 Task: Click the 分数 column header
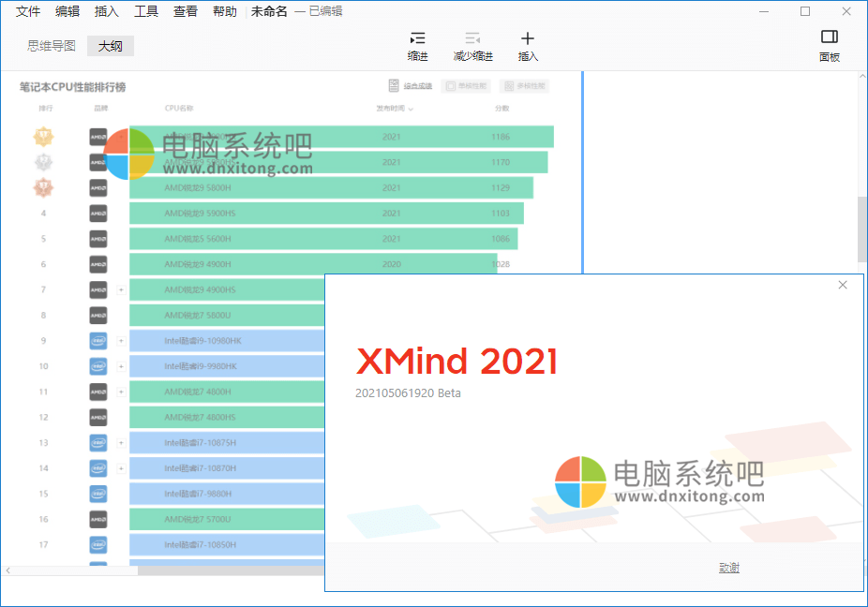click(502, 109)
